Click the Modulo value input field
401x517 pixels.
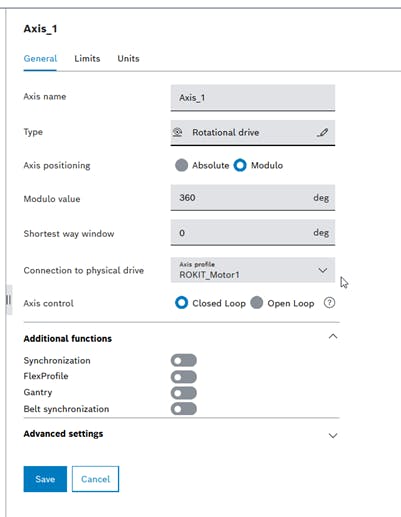(253, 198)
